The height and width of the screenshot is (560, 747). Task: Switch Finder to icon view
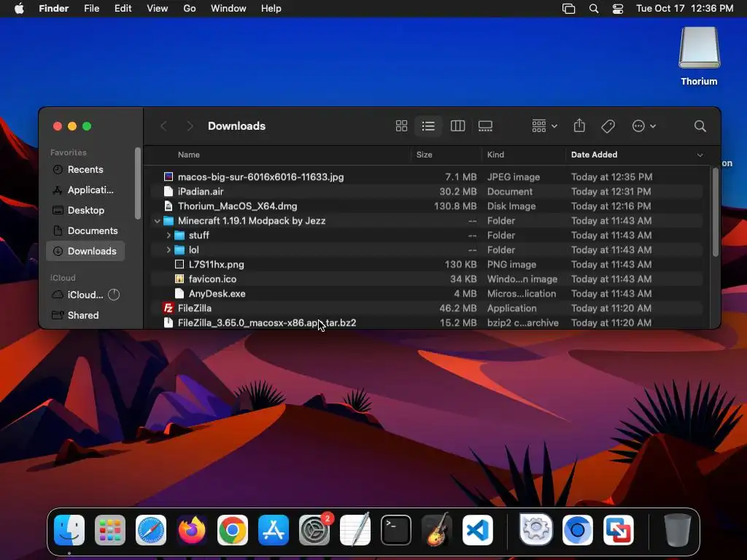[x=402, y=126]
